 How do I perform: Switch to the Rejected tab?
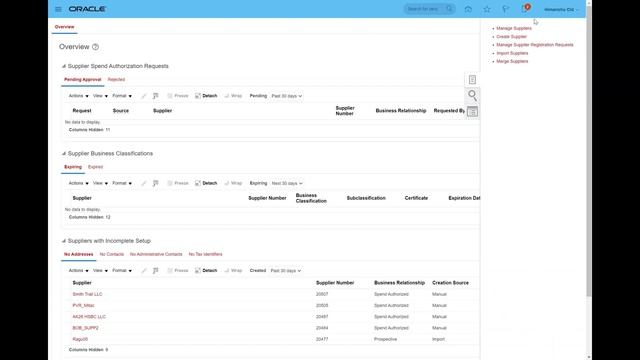pyautogui.click(x=116, y=80)
